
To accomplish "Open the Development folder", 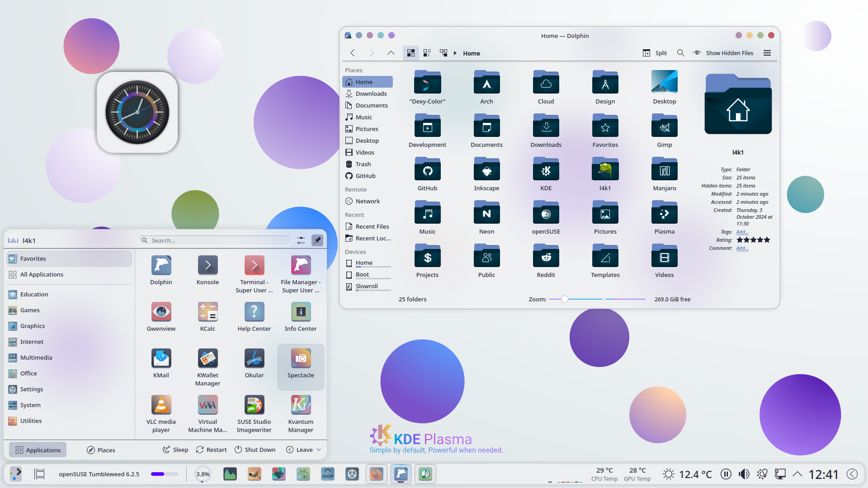I will click(427, 131).
